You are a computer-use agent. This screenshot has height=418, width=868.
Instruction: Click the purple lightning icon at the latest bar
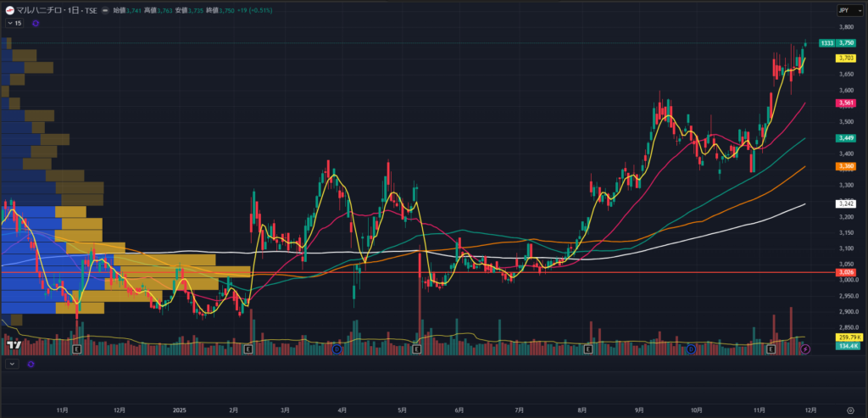coord(805,348)
